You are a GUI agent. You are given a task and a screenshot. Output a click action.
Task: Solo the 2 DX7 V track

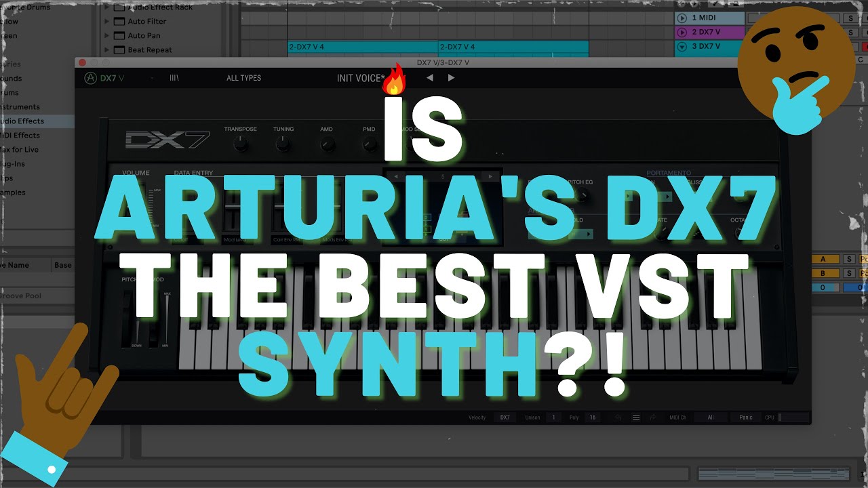tap(850, 33)
